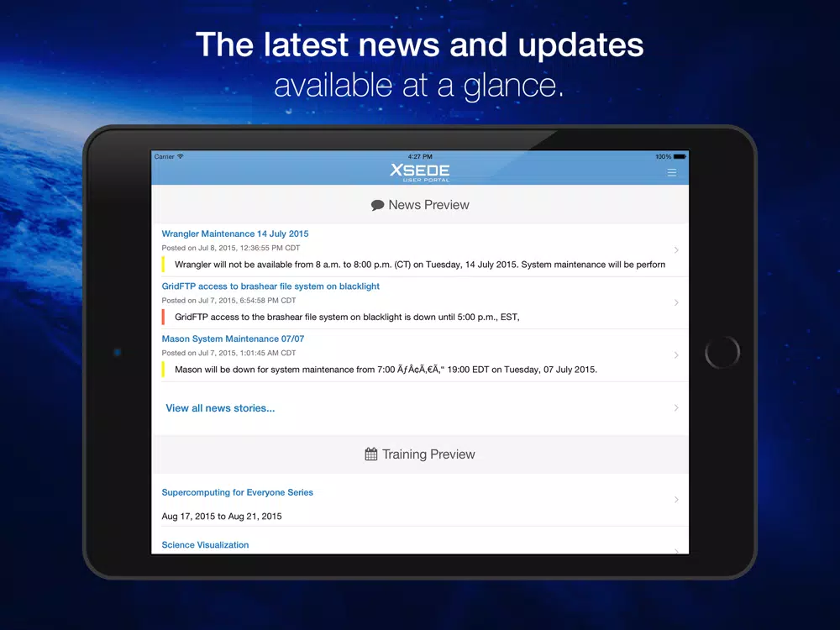Tap the "Aug 17, 2015 to Aug 21, 2015" date text
The height and width of the screenshot is (630, 840).
coord(222,517)
